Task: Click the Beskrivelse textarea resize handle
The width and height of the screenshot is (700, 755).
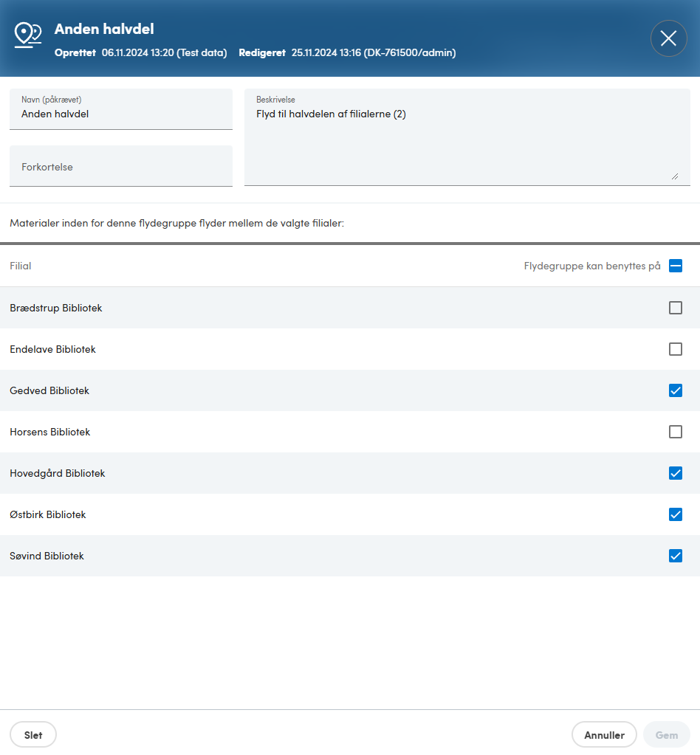Action: [x=675, y=176]
